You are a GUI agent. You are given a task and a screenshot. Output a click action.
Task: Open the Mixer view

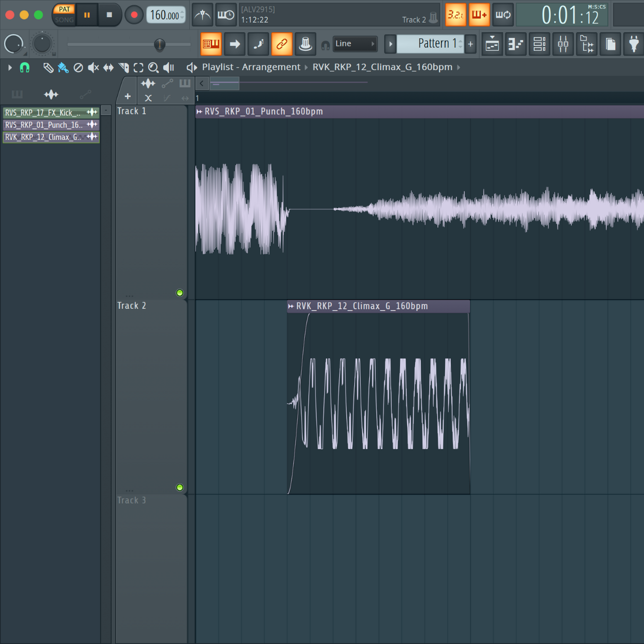tap(563, 44)
